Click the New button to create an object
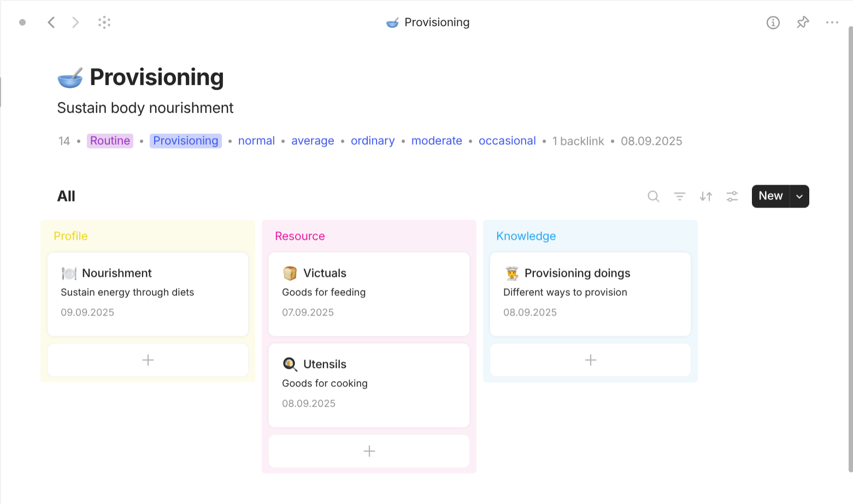Image resolution: width=853 pixels, height=504 pixels. click(x=770, y=196)
